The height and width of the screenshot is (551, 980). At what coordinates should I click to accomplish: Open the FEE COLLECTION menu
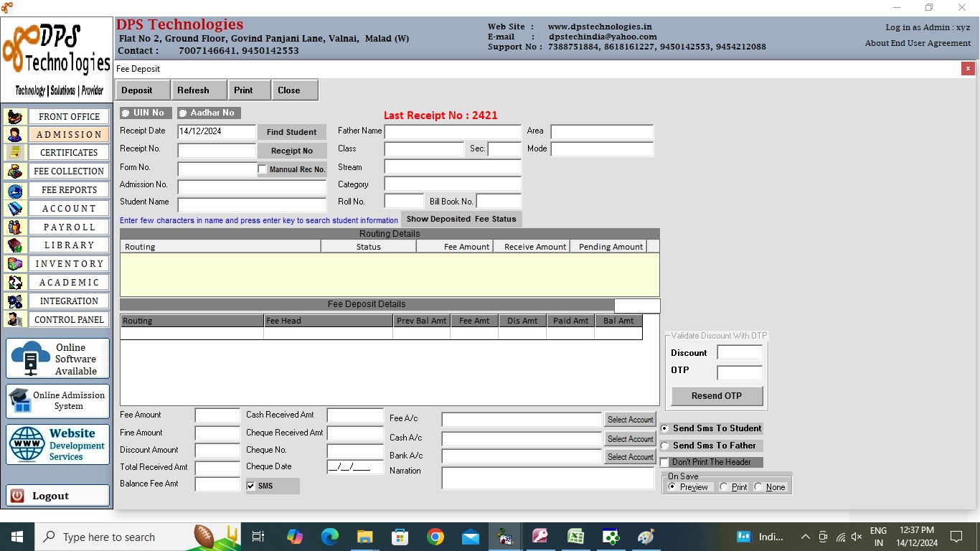(x=69, y=171)
